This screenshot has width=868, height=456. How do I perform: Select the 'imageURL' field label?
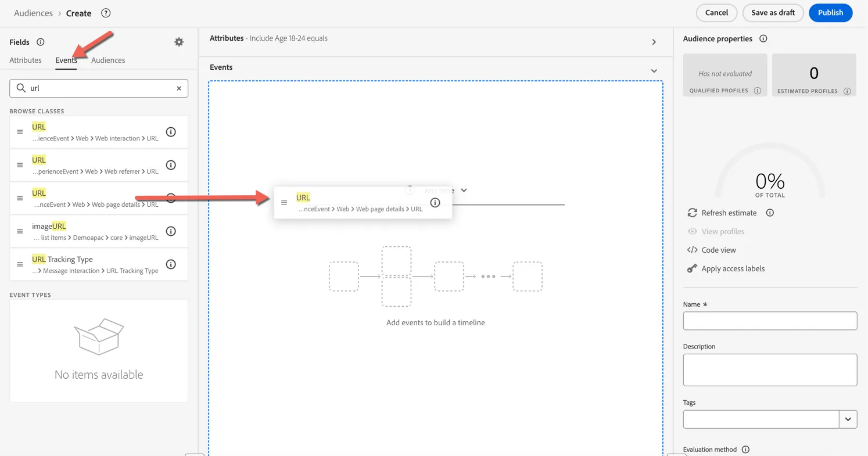49,226
